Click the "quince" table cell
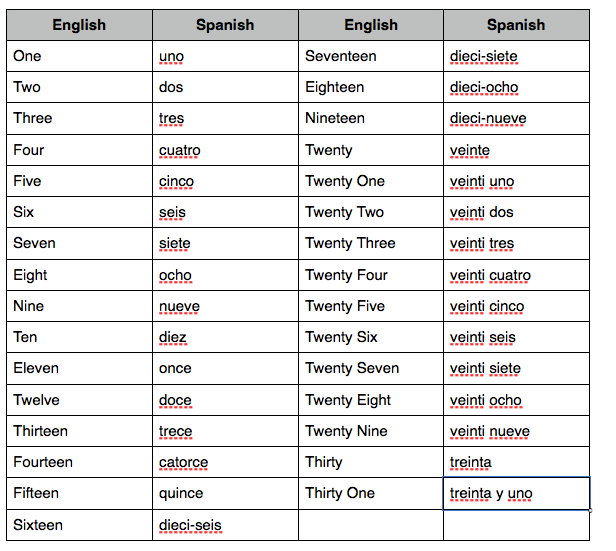The height and width of the screenshot is (551, 616). (181, 493)
